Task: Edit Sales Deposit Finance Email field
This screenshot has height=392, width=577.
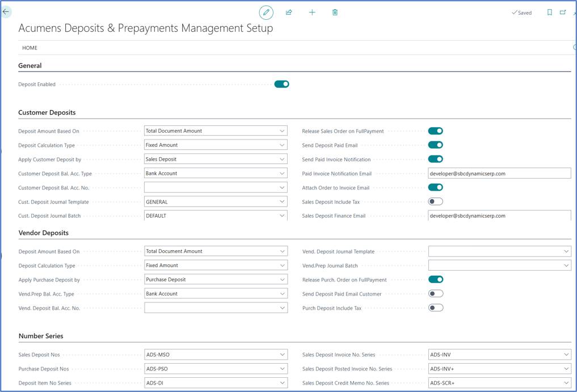Action: [x=499, y=216]
